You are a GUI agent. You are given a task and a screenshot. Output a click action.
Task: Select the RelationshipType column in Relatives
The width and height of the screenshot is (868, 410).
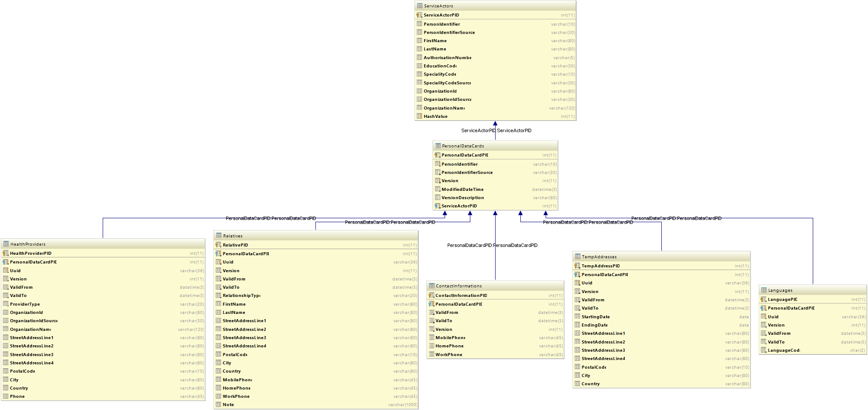pos(241,296)
